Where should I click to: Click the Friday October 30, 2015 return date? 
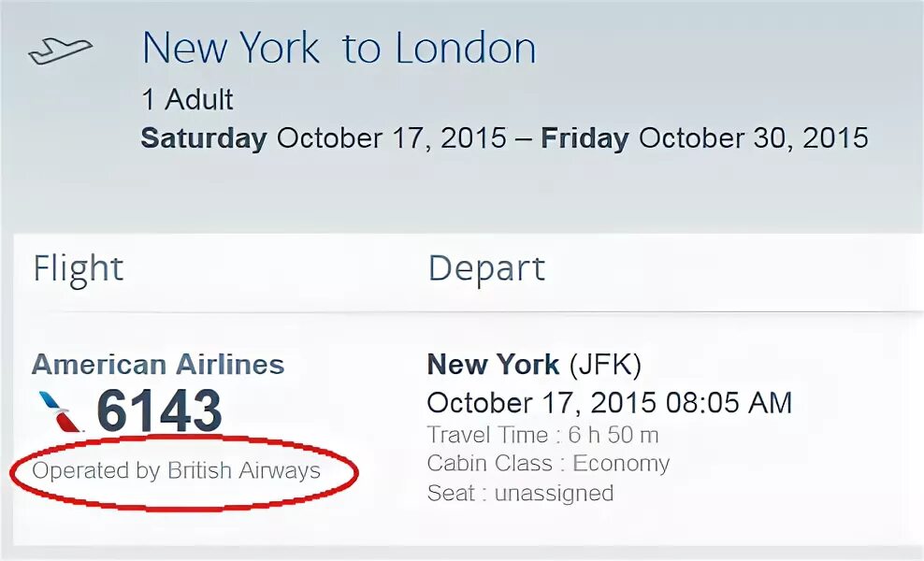pyautogui.click(x=704, y=138)
